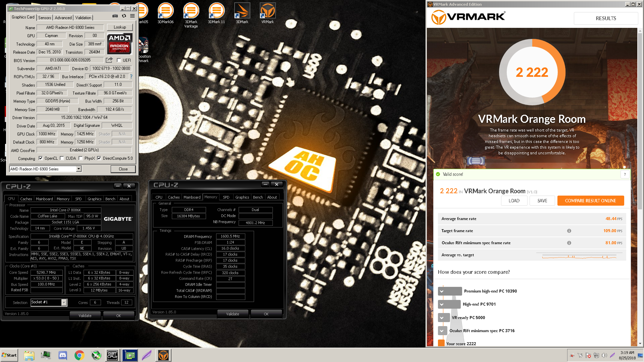Screen dimensions: 644x362
Task: Switch to GBT CPU-Z taskbar button
Action: pyautogui.click(x=112, y=355)
